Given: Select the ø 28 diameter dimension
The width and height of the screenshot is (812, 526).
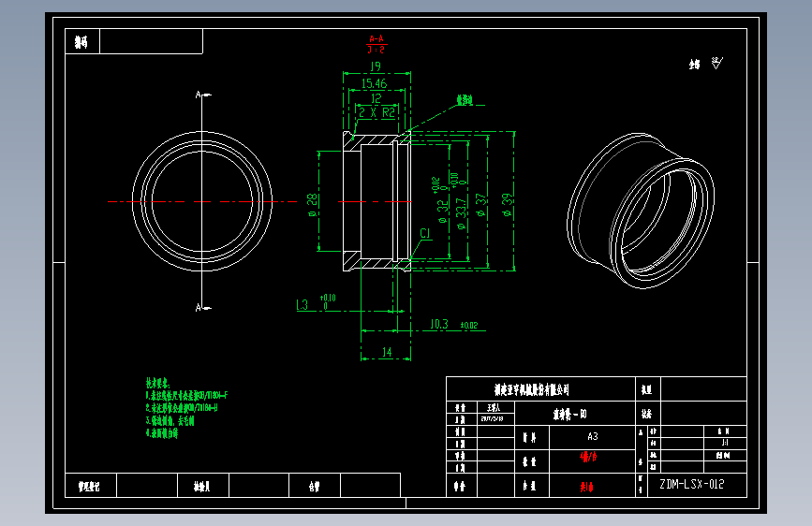Looking at the screenshot, I should (312, 204).
